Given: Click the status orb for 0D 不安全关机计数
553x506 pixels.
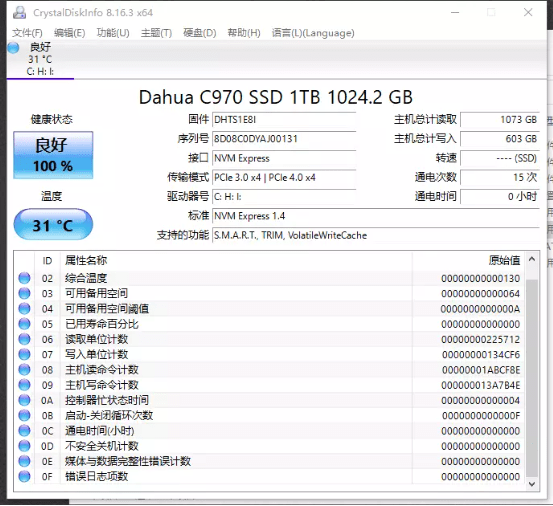Looking at the screenshot, I should 24,446.
